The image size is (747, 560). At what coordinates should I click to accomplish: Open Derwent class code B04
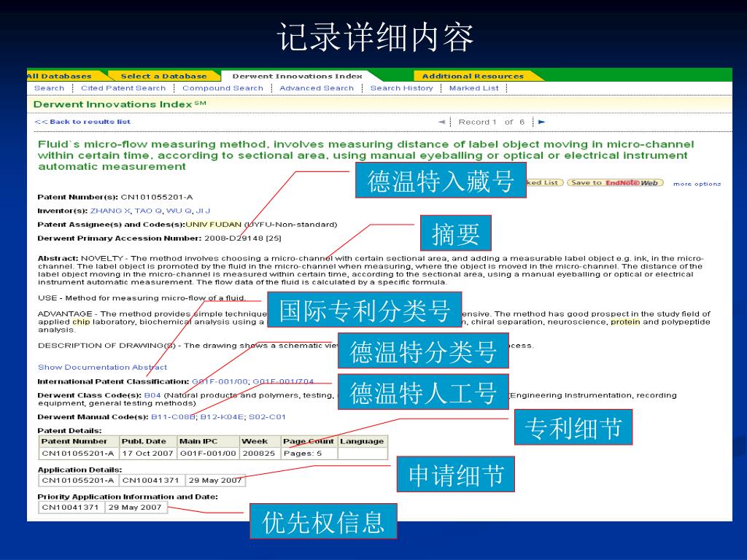pyautogui.click(x=152, y=395)
